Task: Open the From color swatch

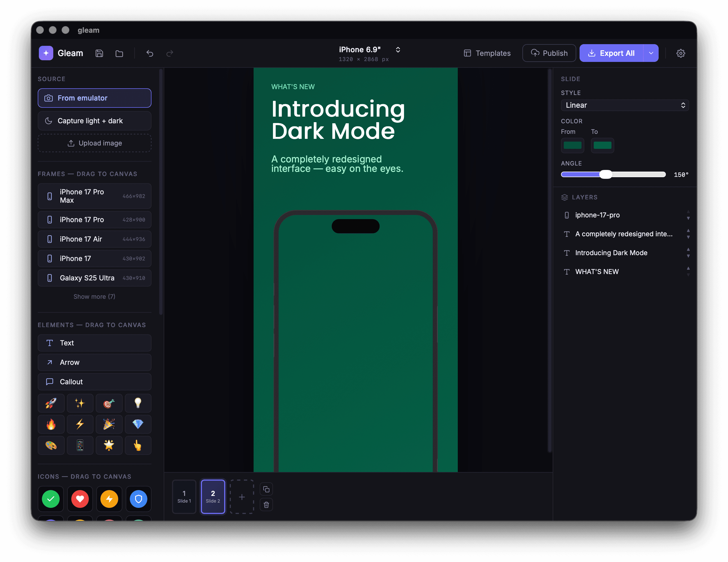Action: pyautogui.click(x=572, y=145)
